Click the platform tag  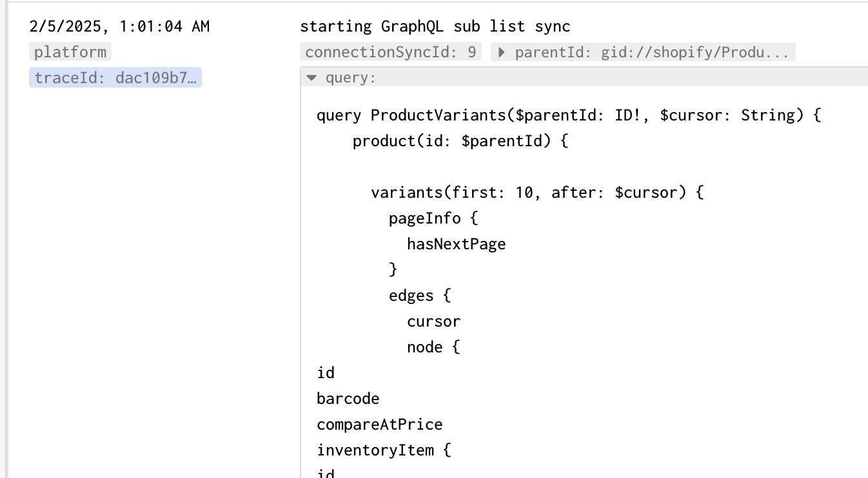point(70,52)
